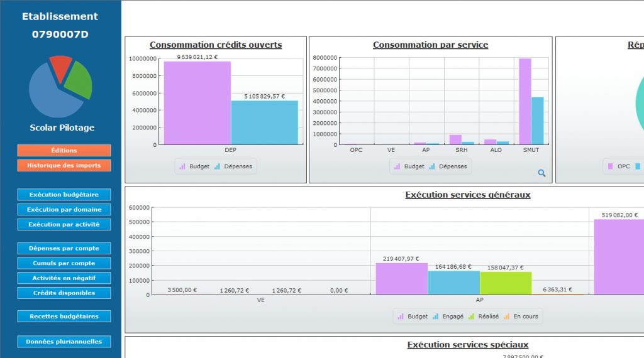Open Données pluriannuelles
The height and width of the screenshot is (358, 644).
[64, 342]
